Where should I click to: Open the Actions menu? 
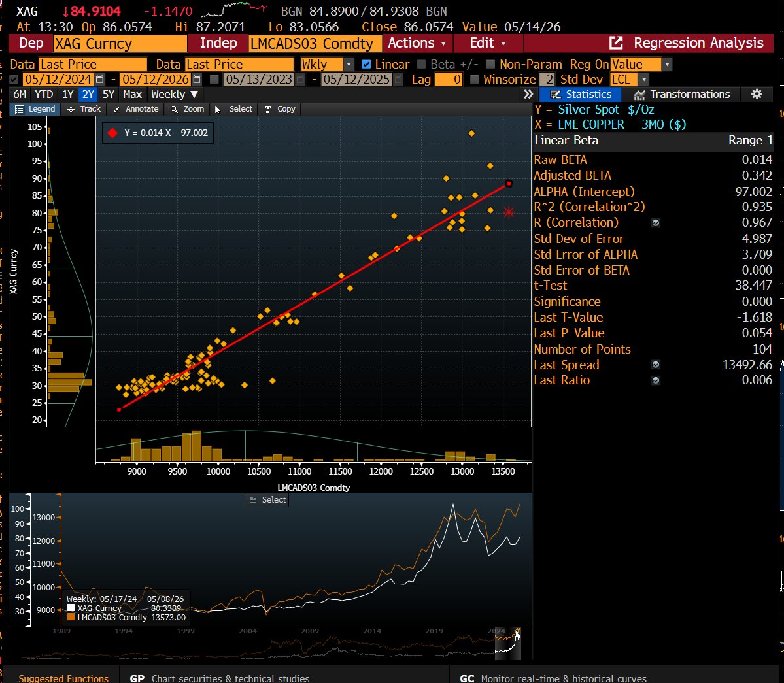point(417,43)
